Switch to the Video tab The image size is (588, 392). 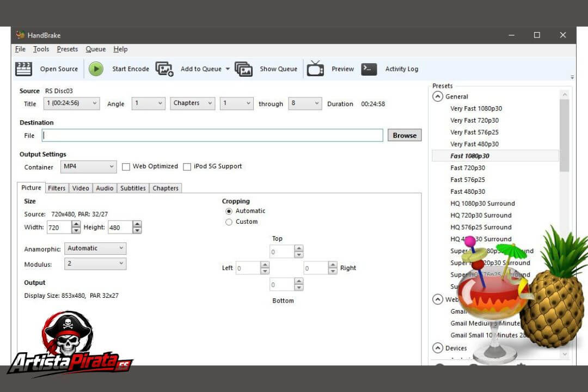click(81, 188)
